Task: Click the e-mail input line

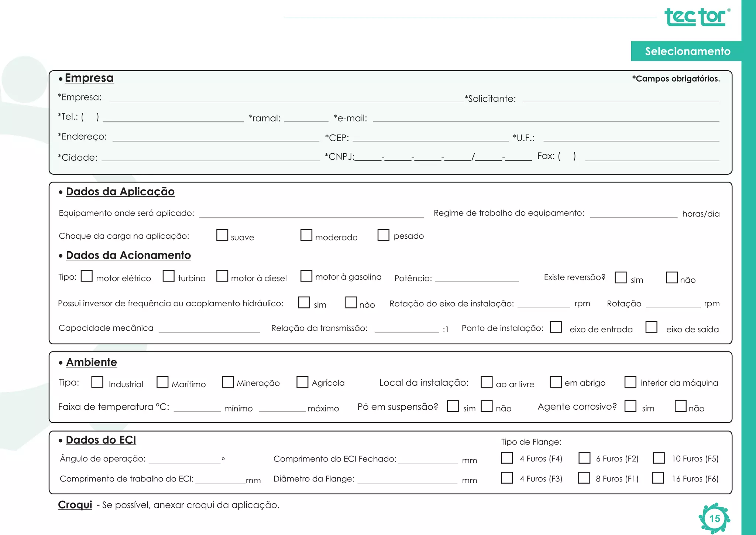Action: 546,119
